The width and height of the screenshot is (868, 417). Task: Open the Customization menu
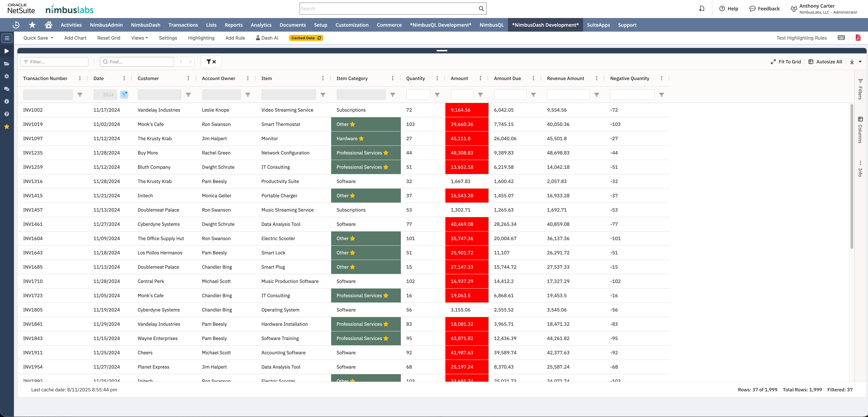pyautogui.click(x=352, y=25)
